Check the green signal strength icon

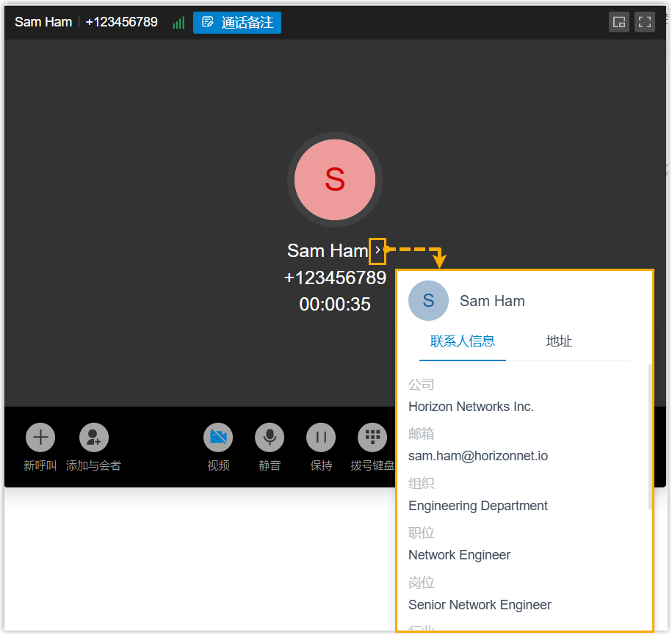[x=178, y=23]
